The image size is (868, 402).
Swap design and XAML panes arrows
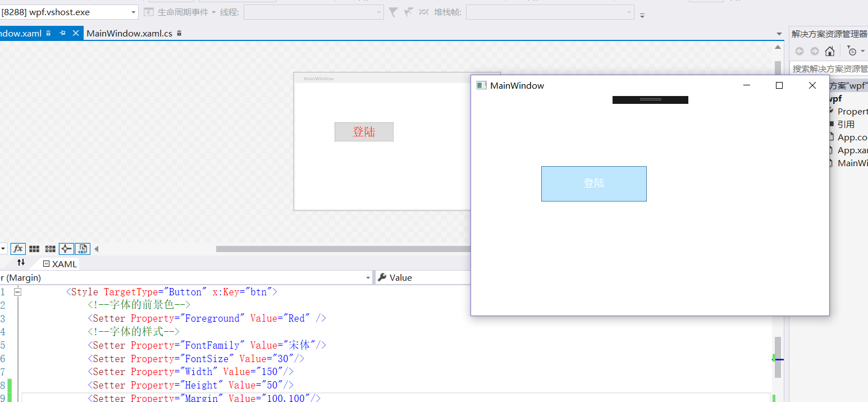coord(21,263)
